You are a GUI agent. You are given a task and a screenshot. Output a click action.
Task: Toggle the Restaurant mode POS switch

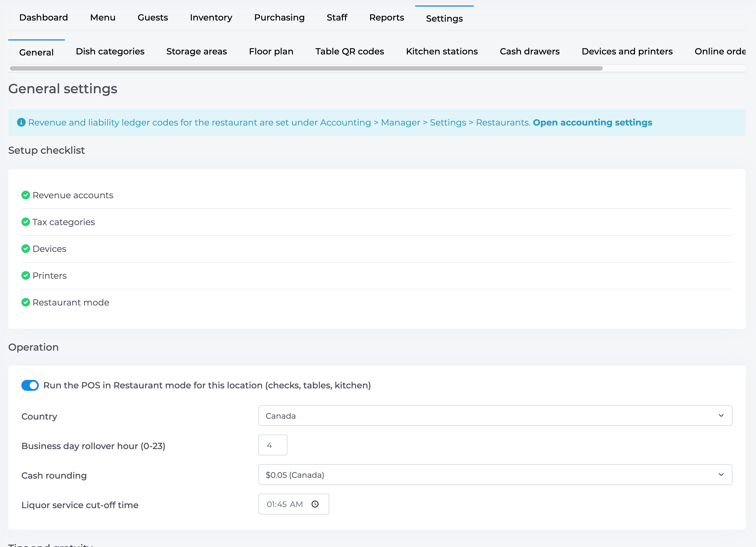[30, 385]
